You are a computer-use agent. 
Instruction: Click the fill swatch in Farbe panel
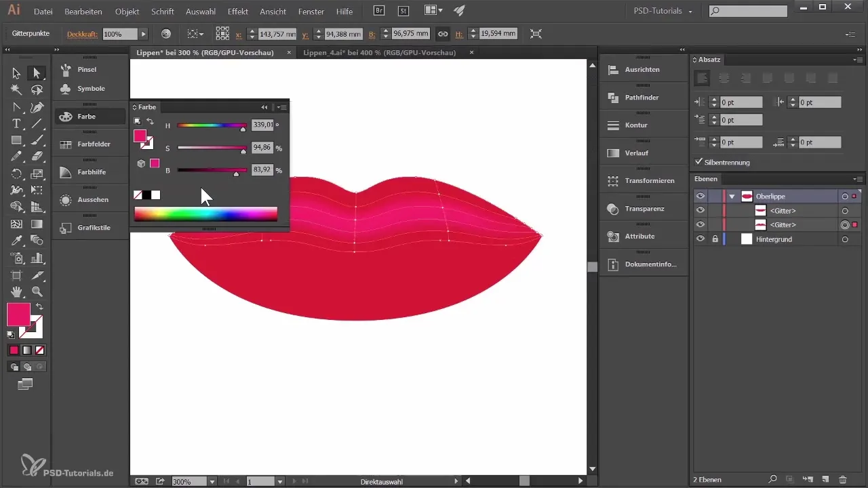(x=140, y=136)
